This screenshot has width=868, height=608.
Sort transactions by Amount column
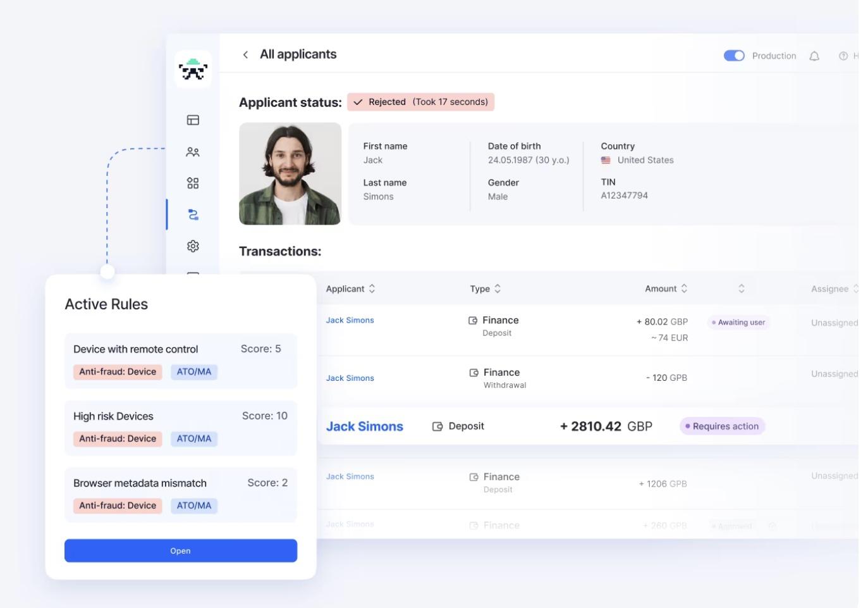[x=684, y=288]
